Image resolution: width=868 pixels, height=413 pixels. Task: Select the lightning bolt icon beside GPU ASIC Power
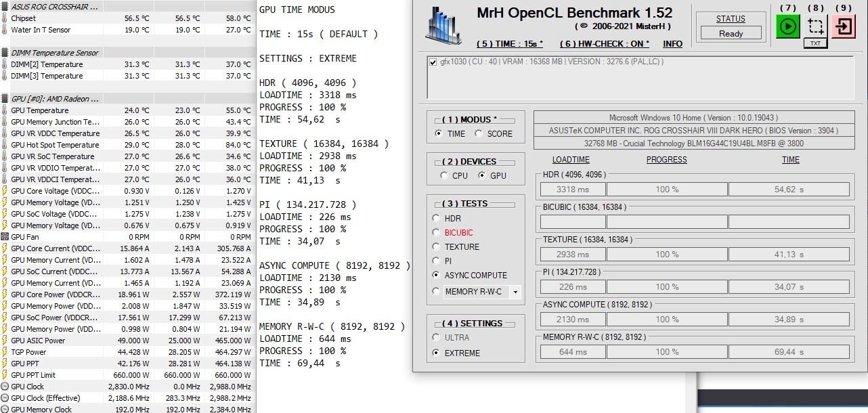pyautogui.click(x=5, y=341)
